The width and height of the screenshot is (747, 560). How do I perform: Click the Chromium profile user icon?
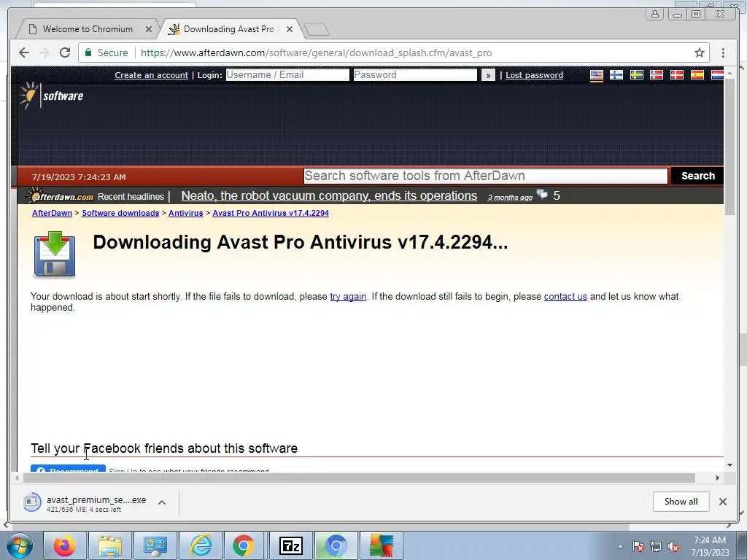pyautogui.click(x=655, y=14)
